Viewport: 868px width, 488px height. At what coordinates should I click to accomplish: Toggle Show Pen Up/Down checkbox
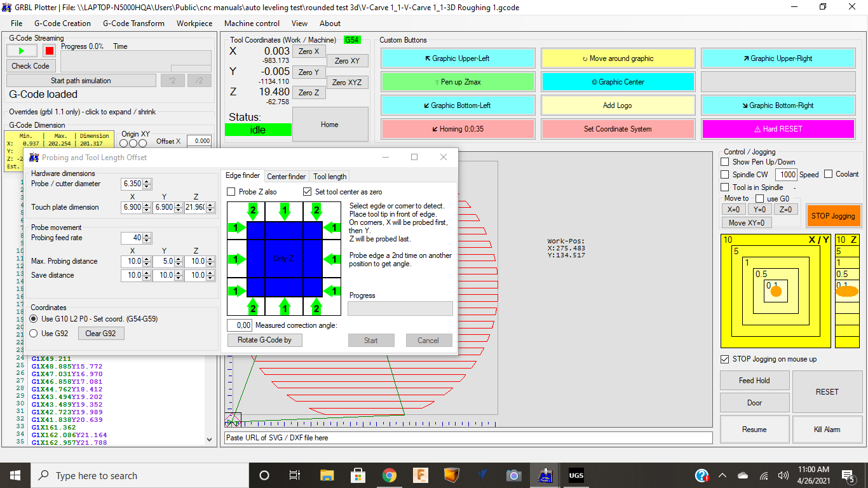click(725, 162)
